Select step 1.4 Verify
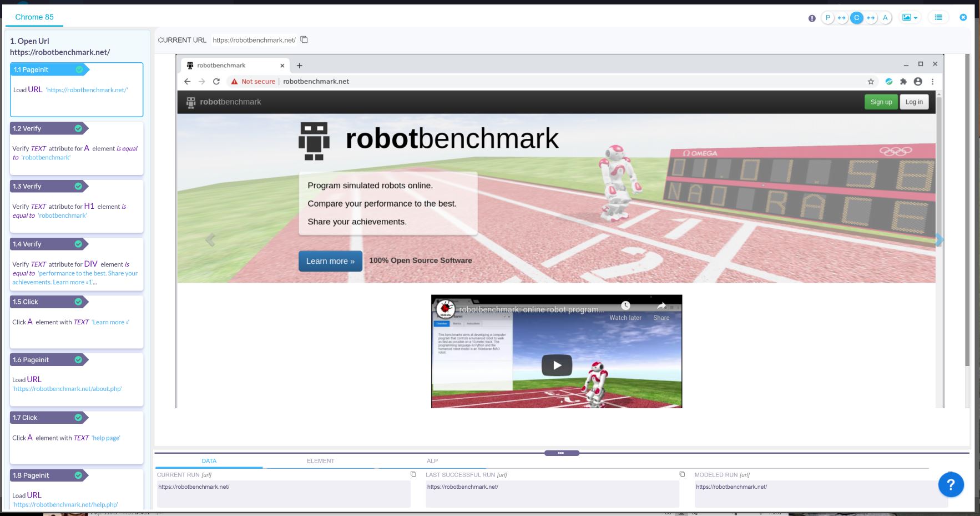 point(77,264)
